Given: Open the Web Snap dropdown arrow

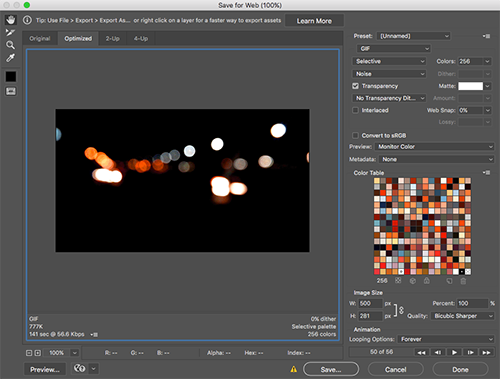Looking at the screenshot, I should click(x=487, y=110).
